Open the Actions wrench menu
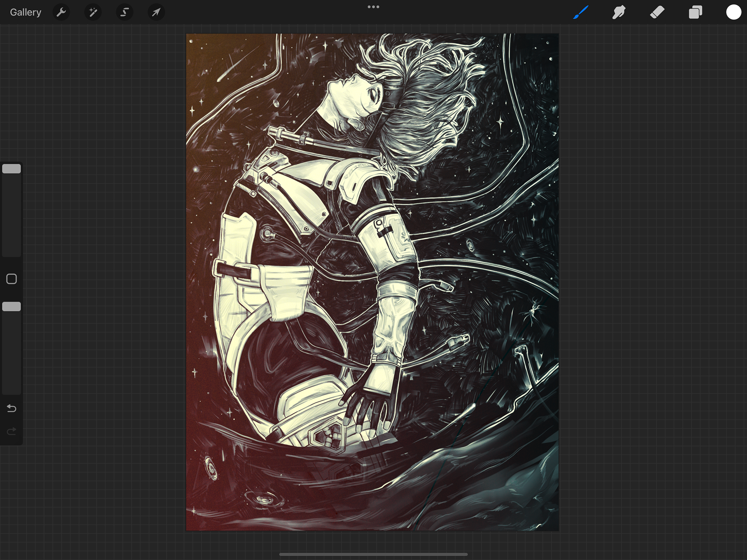 (x=61, y=12)
